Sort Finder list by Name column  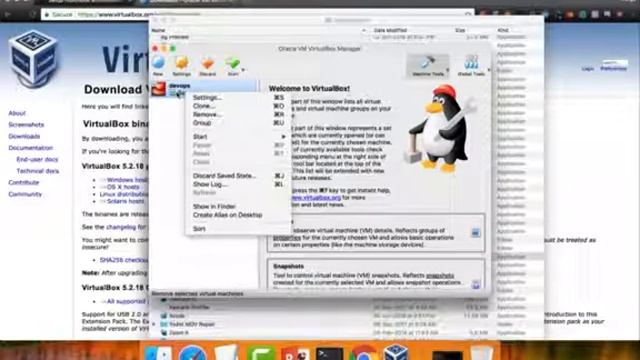[x=158, y=30]
